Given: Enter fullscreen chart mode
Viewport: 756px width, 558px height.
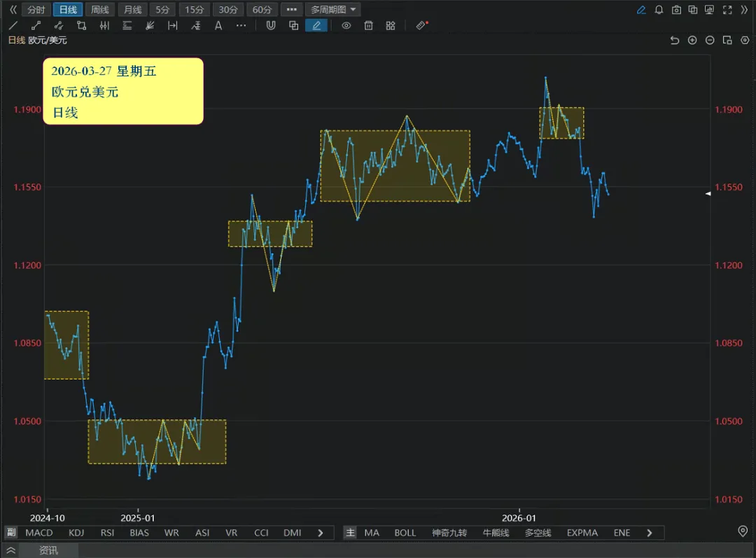Looking at the screenshot, I should coord(727,10).
